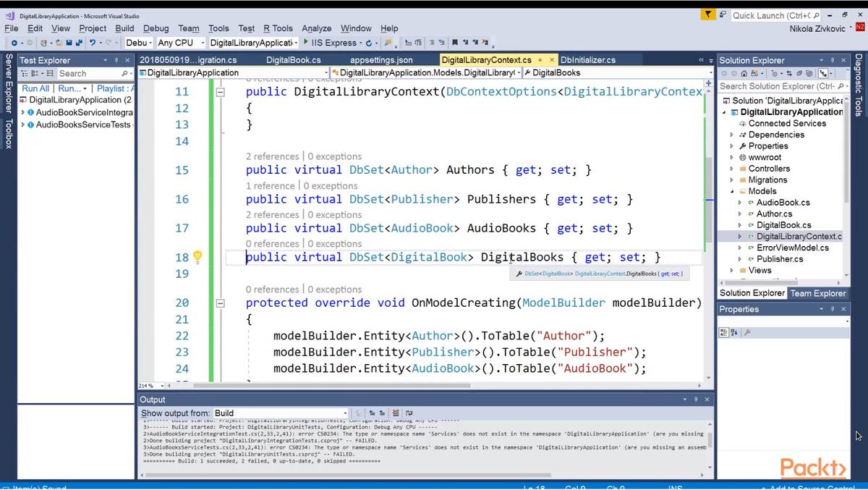Open the DigitalBooks member navigation dropdown

(x=618, y=73)
